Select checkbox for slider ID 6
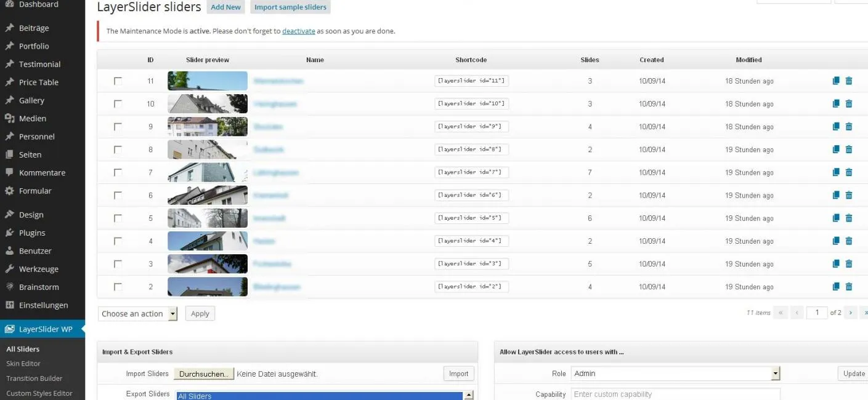Image resolution: width=868 pixels, height=400 pixels. 118,195
